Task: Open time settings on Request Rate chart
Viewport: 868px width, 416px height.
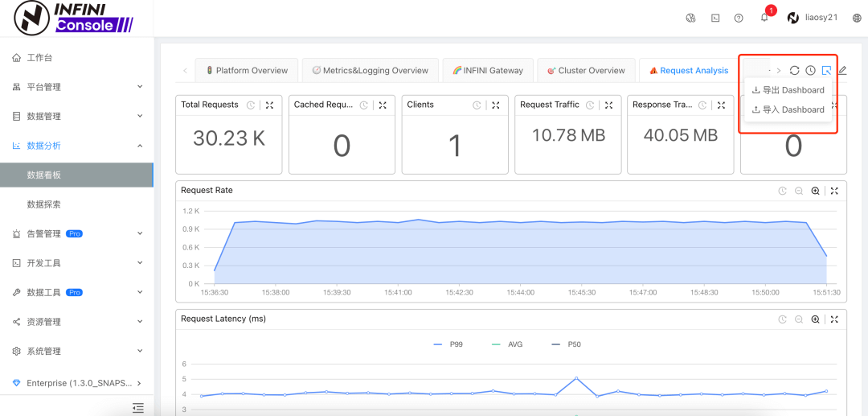Action: coord(782,191)
